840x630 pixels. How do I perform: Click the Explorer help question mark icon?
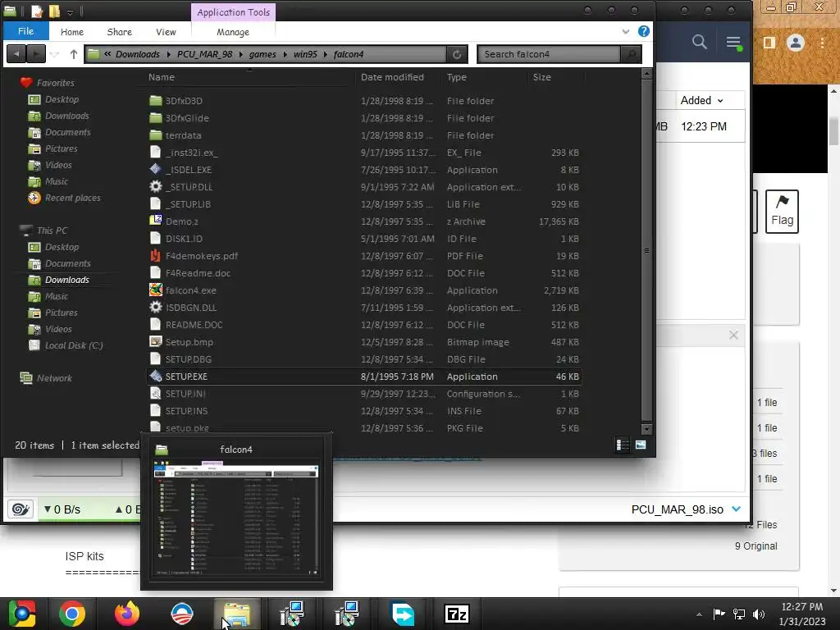(x=643, y=31)
